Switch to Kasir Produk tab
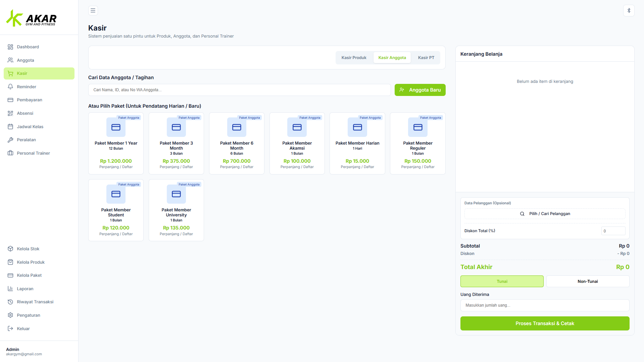 354,58
